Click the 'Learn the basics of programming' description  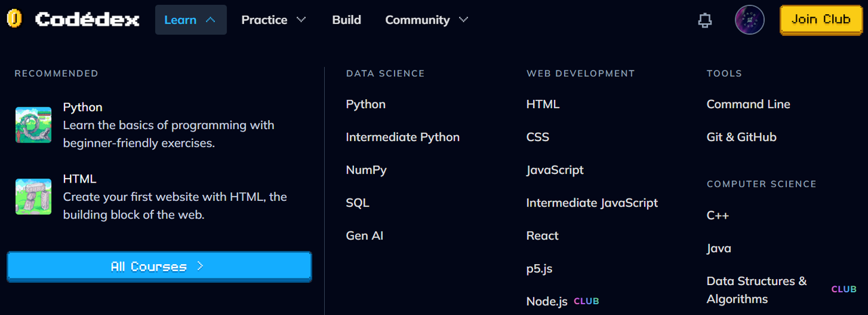coord(169,134)
